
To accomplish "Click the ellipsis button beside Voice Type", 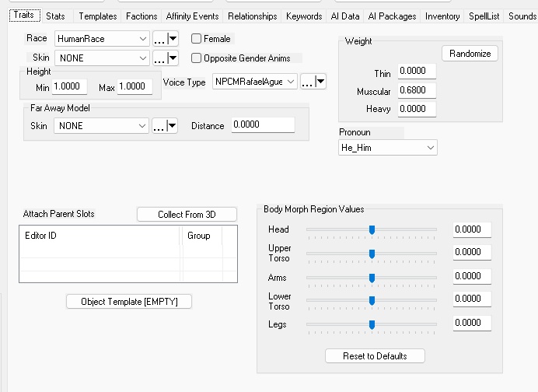I will click(x=307, y=82).
